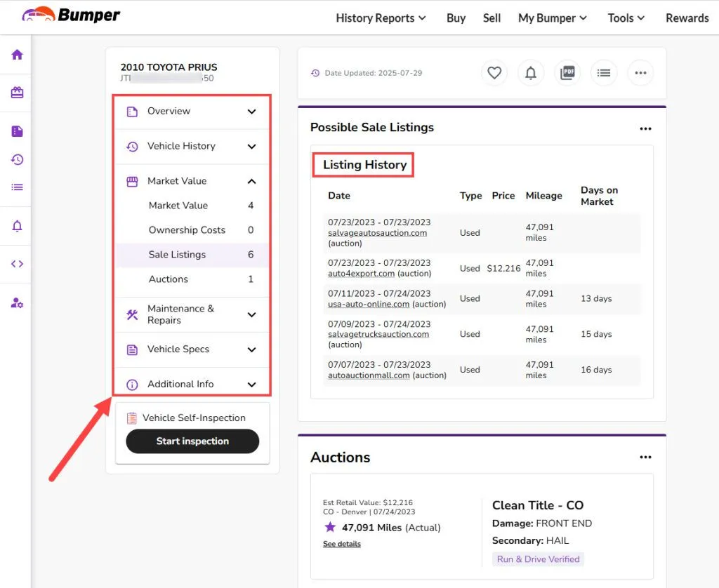This screenshot has width=719, height=588.
Task: Go to the Sell page
Action: 492,18
